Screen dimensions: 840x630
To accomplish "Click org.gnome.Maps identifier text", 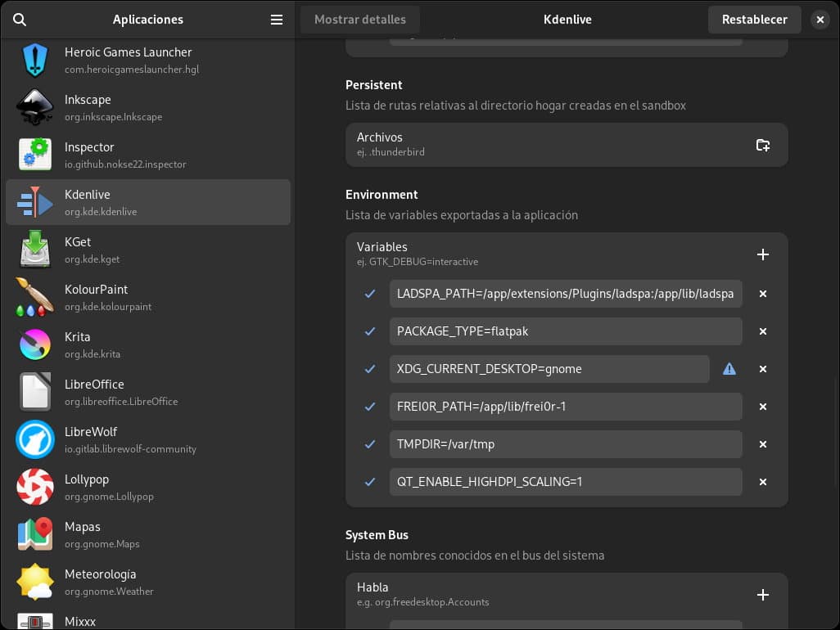I will click(102, 544).
